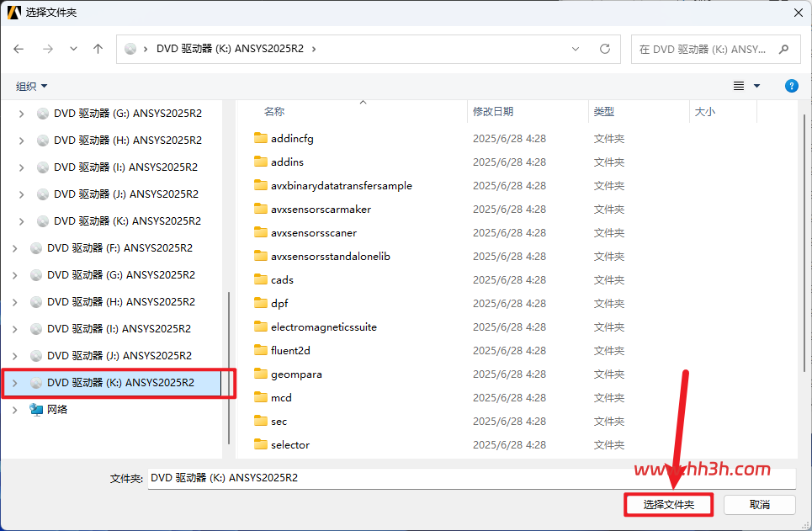
Task: Click the magnifier icon in the search box
Action: point(783,49)
